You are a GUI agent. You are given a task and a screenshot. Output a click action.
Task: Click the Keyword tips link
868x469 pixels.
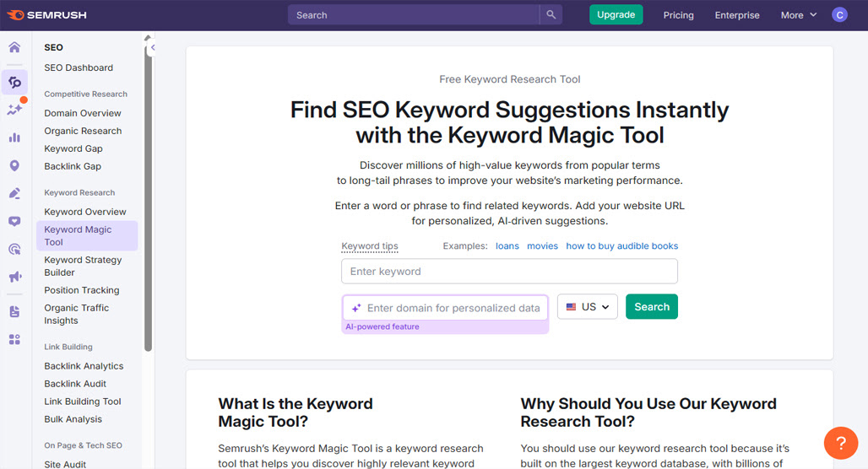click(370, 245)
